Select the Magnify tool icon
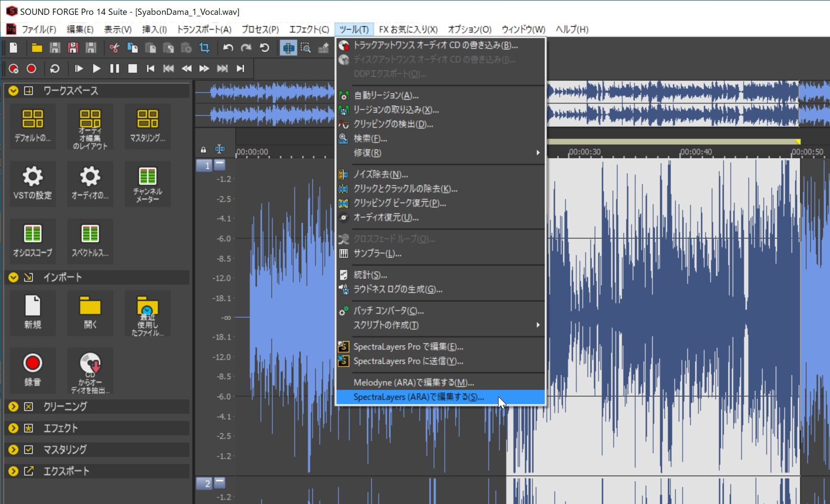Viewport: 830px width, 504px height. [306, 48]
